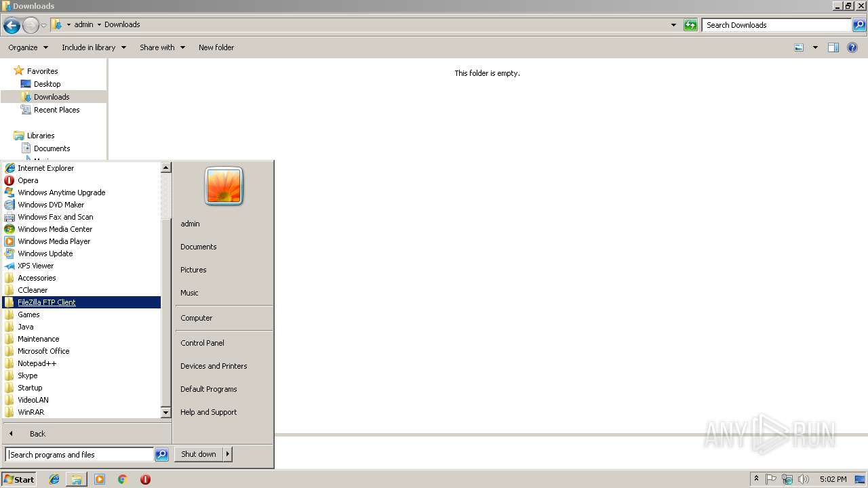Click the Start button on taskbar
868x488 pixels.
tap(19, 479)
